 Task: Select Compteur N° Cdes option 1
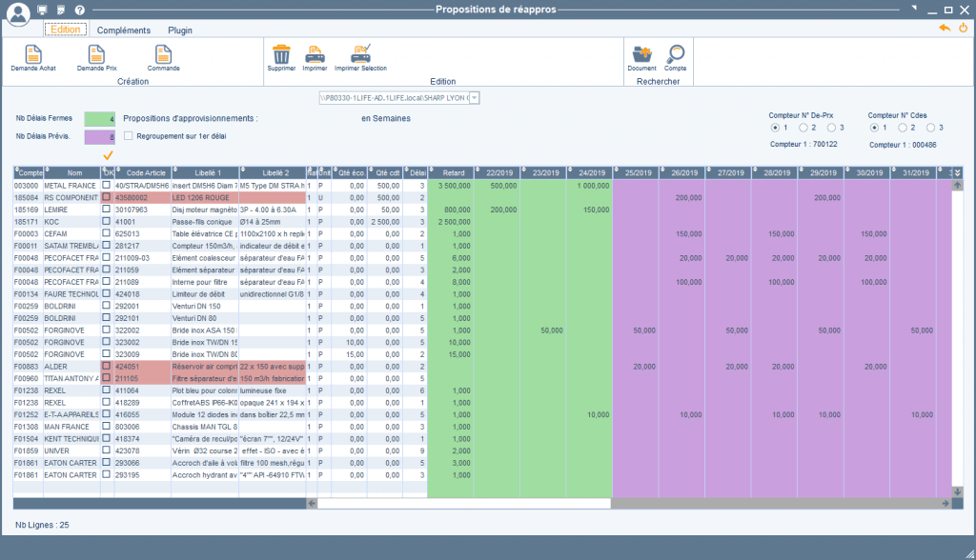tap(874, 128)
